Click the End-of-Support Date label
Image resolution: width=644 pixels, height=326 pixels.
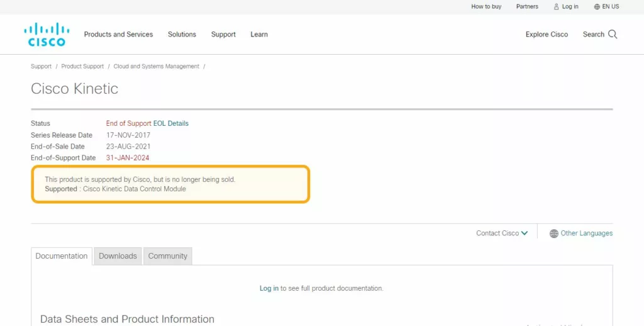64,158
